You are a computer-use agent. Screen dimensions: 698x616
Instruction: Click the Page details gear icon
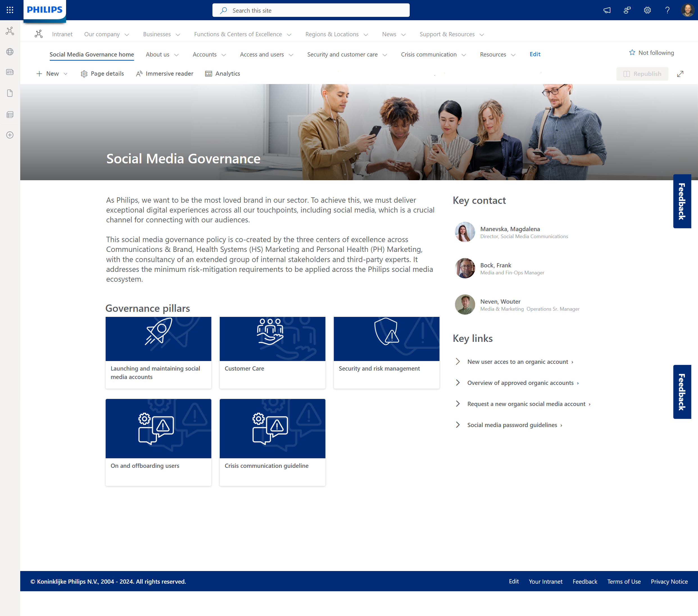(x=84, y=74)
